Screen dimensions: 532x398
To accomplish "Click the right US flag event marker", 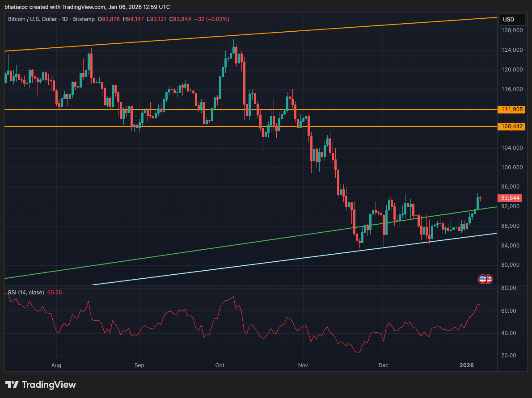I will pos(489,279).
